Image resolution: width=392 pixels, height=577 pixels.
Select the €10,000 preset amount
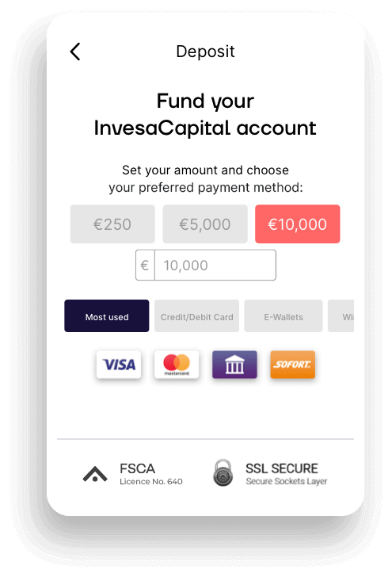pyautogui.click(x=298, y=224)
